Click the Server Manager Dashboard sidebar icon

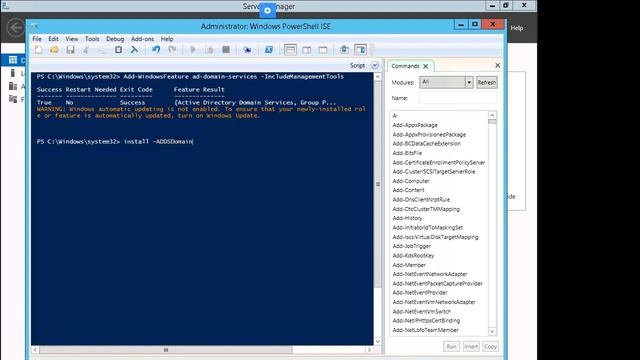pos(13,60)
